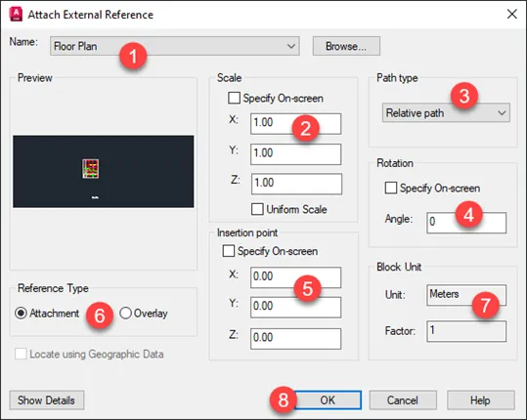Enable Specify On-screen under Insertion point

(x=229, y=251)
